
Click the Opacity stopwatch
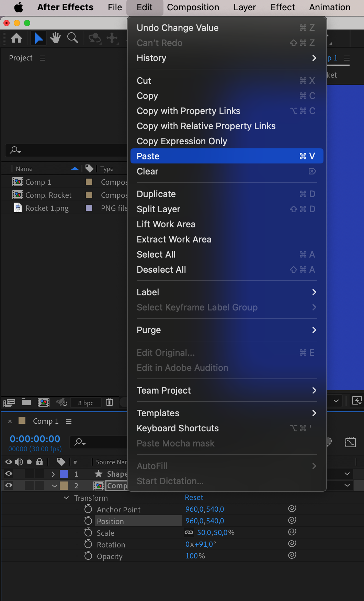point(88,556)
